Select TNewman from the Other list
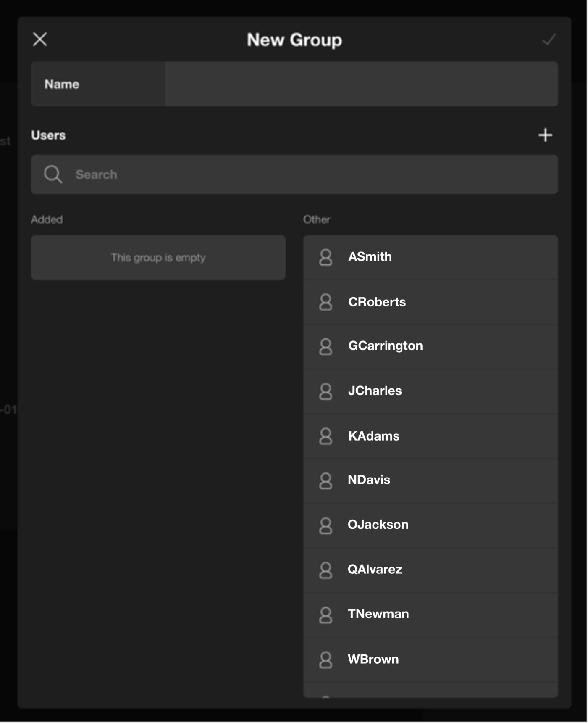Image resolution: width=588 pixels, height=723 pixels. point(430,614)
